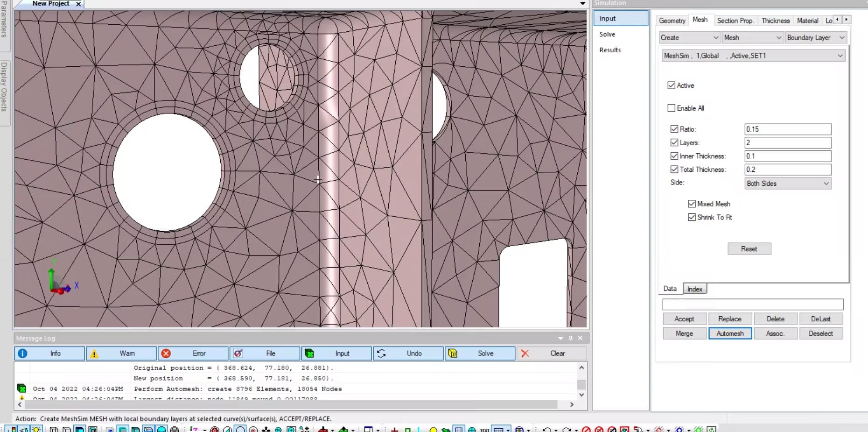
Task: Switch to the Section Prop. tab
Action: (x=736, y=21)
